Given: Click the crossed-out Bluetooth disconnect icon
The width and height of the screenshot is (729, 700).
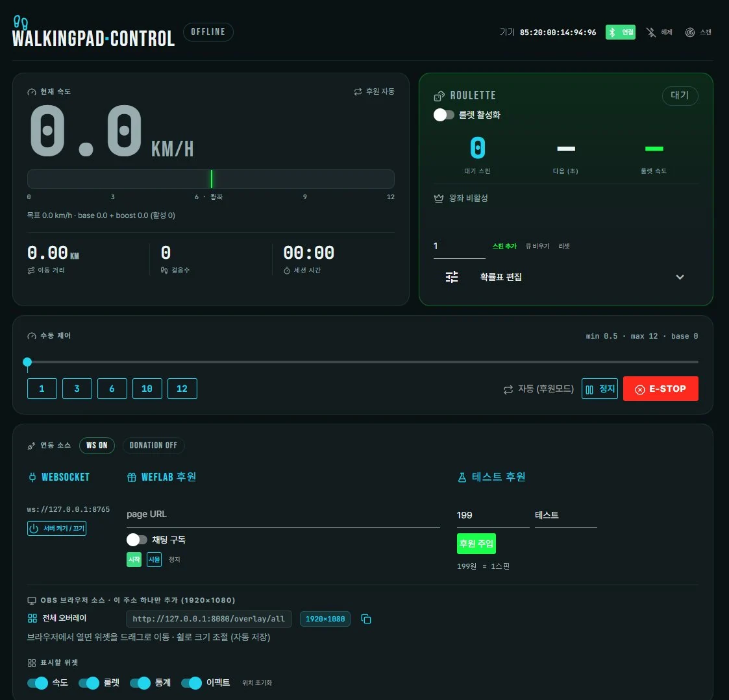Looking at the screenshot, I should click(x=651, y=32).
